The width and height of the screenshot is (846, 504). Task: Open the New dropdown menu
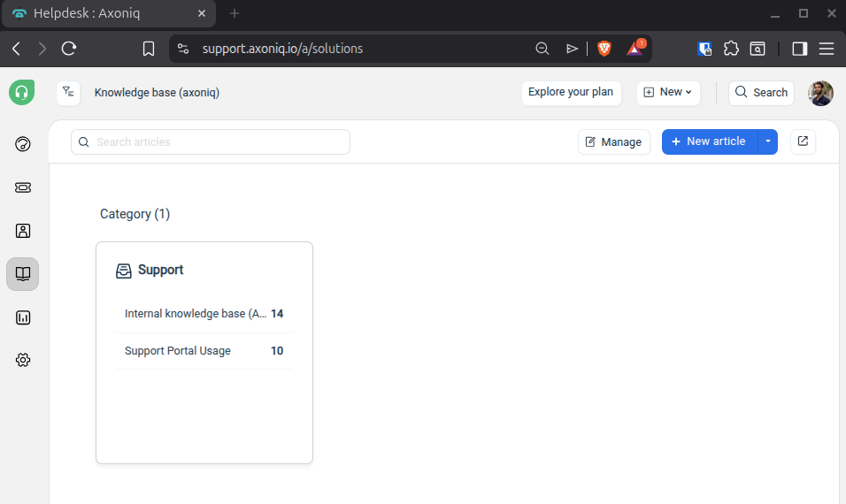point(668,93)
